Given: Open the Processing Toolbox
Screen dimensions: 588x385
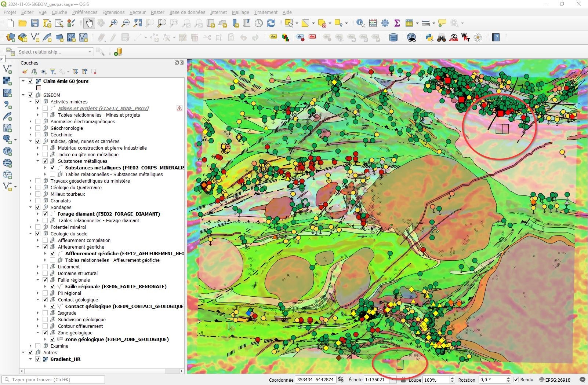Looking at the screenshot, I should (x=384, y=23).
